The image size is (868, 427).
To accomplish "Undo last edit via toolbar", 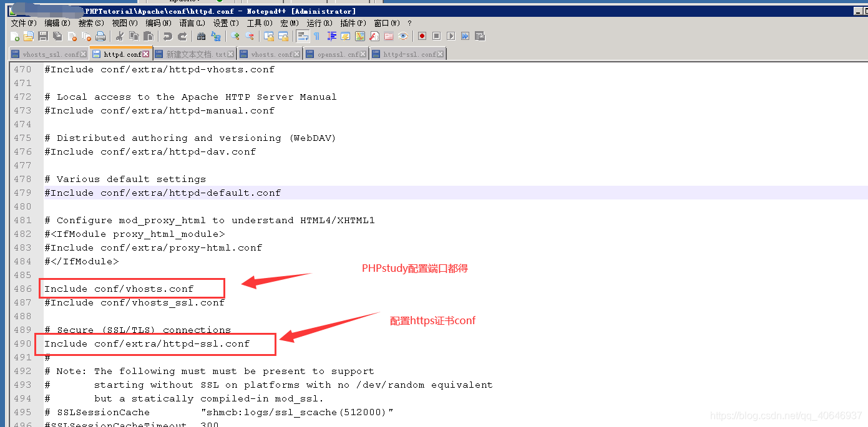I will click(x=167, y=36).
